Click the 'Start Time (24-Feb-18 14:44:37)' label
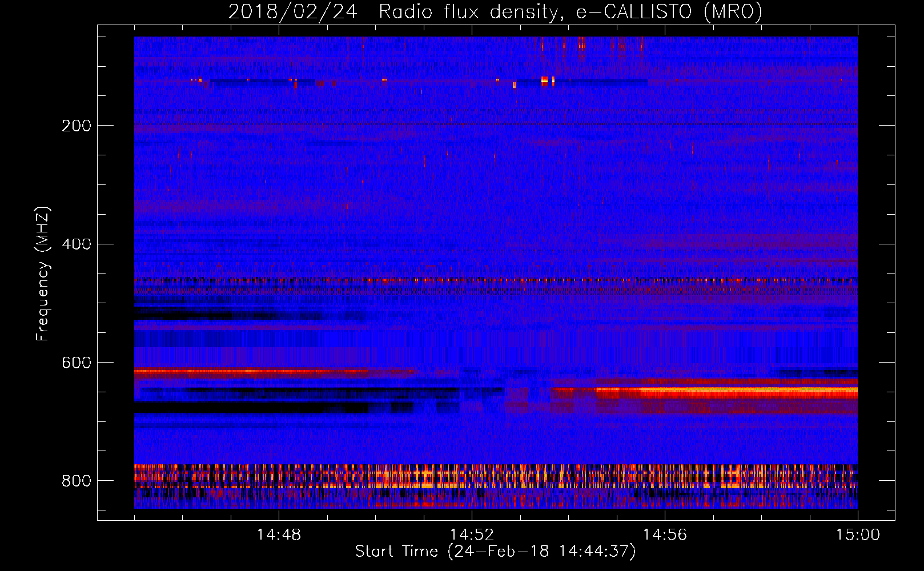Image resolution: width=924 pixels, height=571 pixels. pyautogui.click(x=495, y=552)
